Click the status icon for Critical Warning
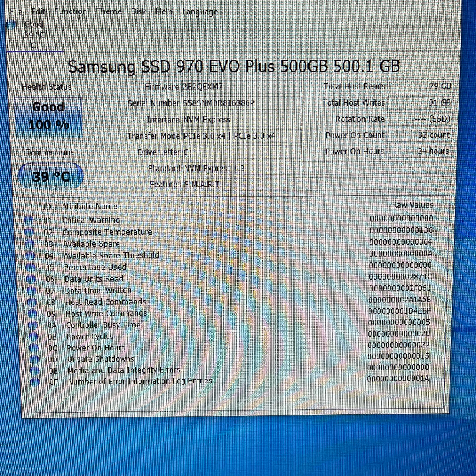Image resolution: width=476 pixels, height=476 pixels. 29,220
